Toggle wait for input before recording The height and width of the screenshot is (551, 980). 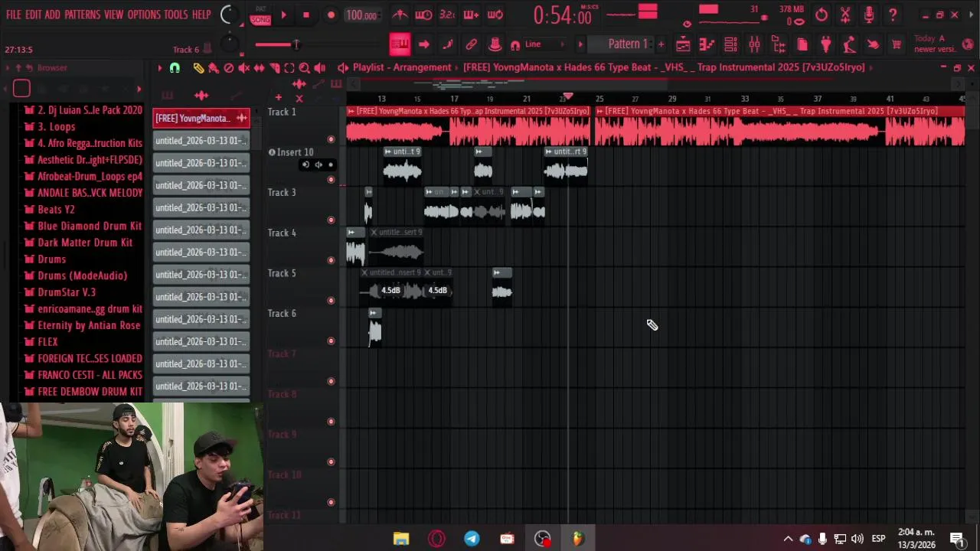(423, 15)
